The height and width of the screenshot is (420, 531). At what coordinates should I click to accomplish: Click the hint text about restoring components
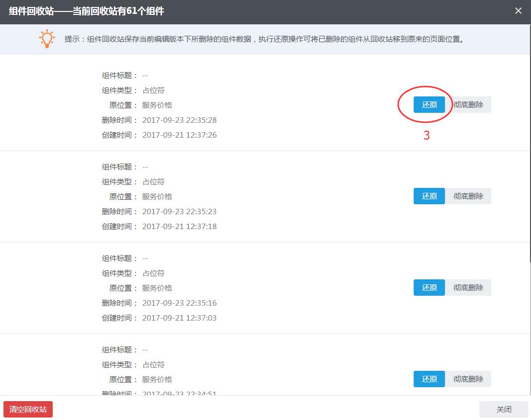pos(265,39)
